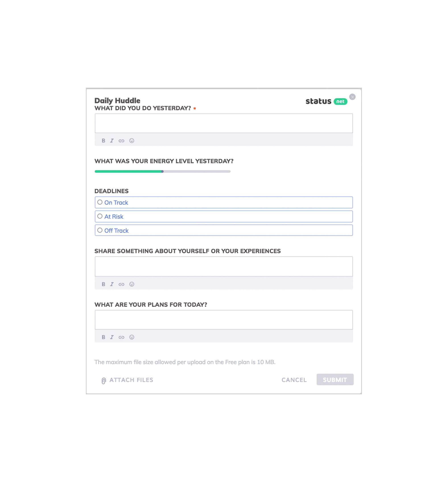
Task: Select the On Track radio button
Action: point(100,202)
